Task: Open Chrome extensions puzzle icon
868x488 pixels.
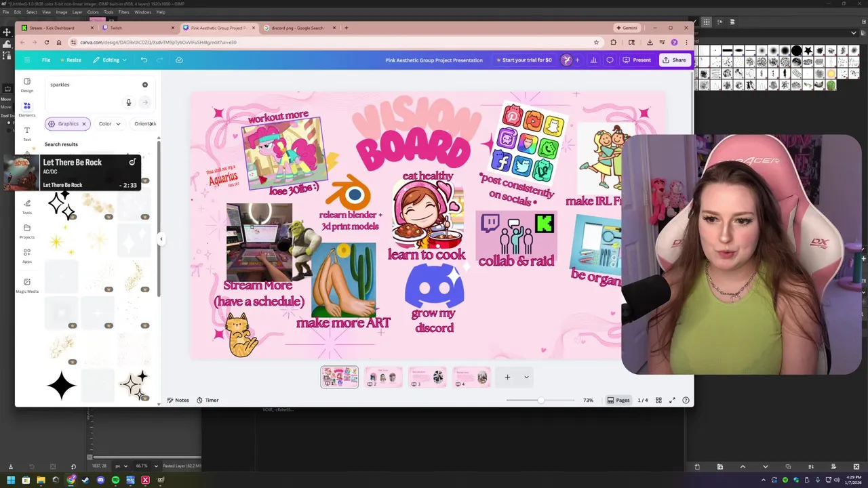Action: [614, 42]
